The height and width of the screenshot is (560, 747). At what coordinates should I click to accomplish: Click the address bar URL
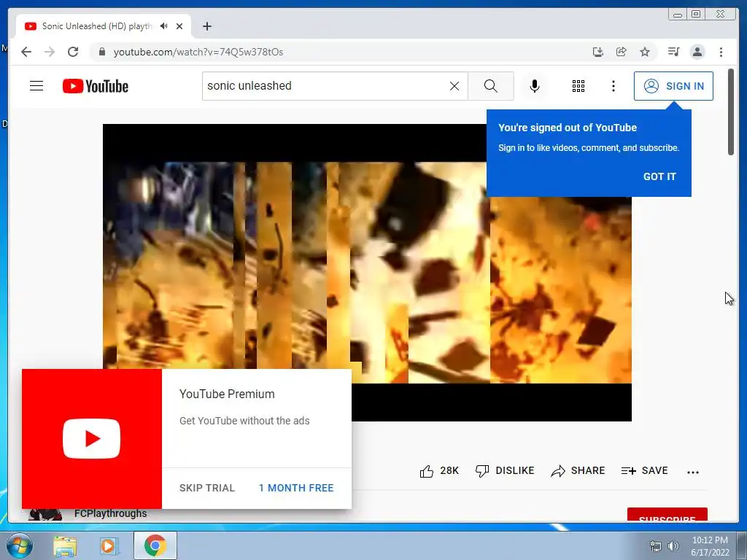198,52
